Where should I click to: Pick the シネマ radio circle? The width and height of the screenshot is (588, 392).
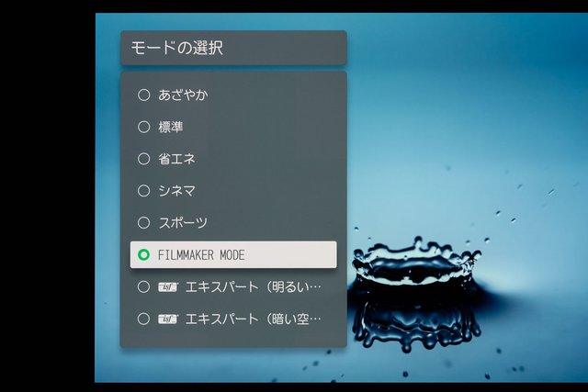coord(143,191)
